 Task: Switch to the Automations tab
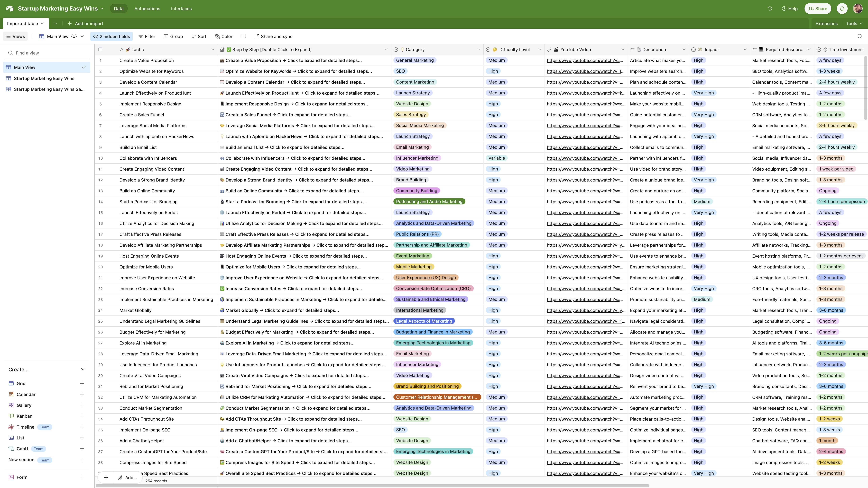(147, 8)
